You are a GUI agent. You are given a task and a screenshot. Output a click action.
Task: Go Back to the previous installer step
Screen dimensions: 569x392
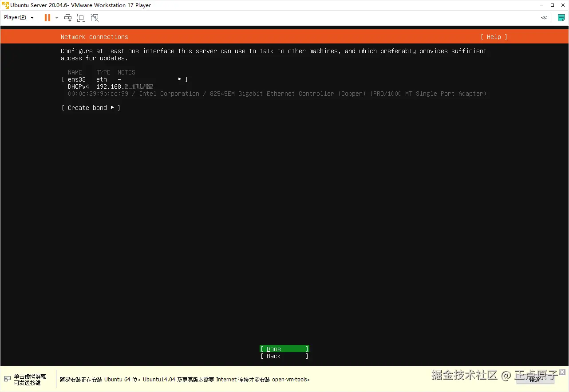pyautogui.click(x=284, y=356)
